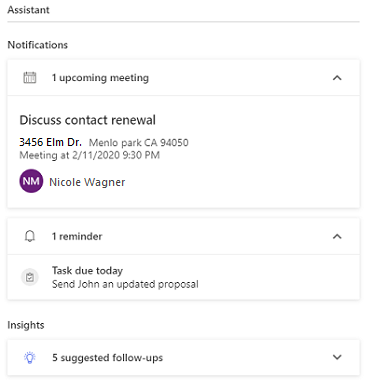The height and width of the screenshot is (391, 373).
Task: Click the 5 suggested follow-ups header text
Action: (107, 358)
